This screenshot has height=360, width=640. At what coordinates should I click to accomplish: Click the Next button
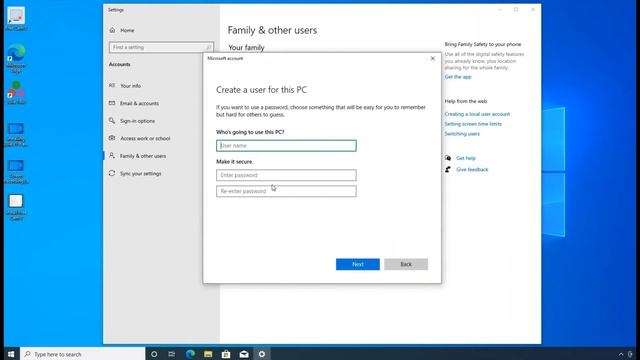[358, 264]
